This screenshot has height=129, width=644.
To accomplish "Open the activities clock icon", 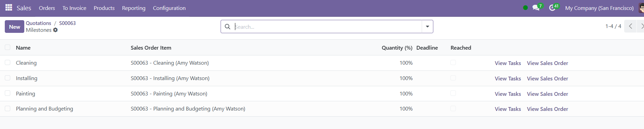I will point(552,8).
